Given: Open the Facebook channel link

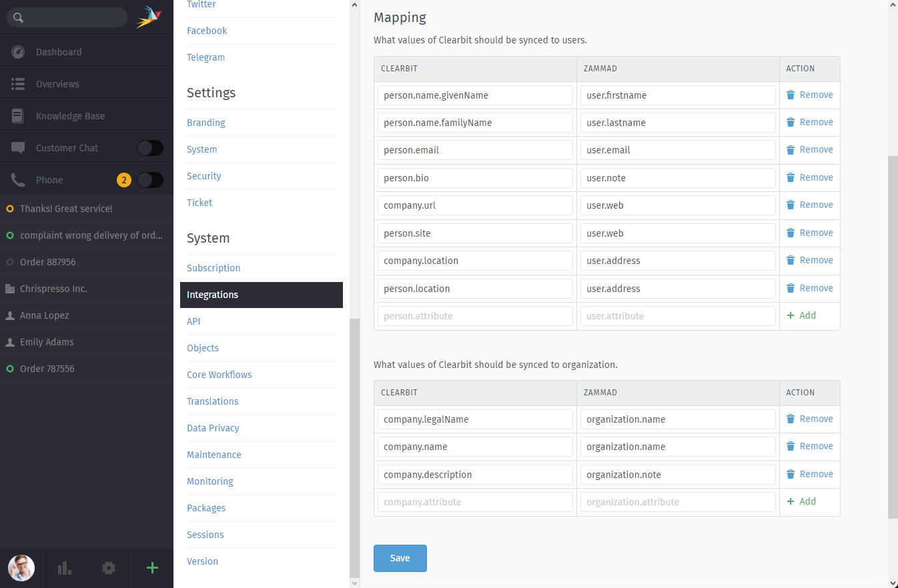Looking at the screenshot, I should click(x=207, y=31).
